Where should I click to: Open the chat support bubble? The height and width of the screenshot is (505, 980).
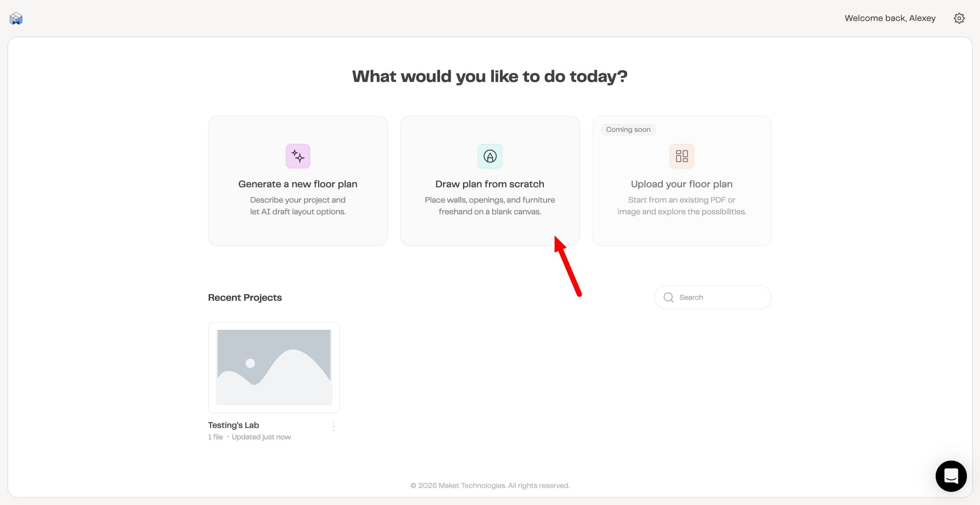(951, 476)
